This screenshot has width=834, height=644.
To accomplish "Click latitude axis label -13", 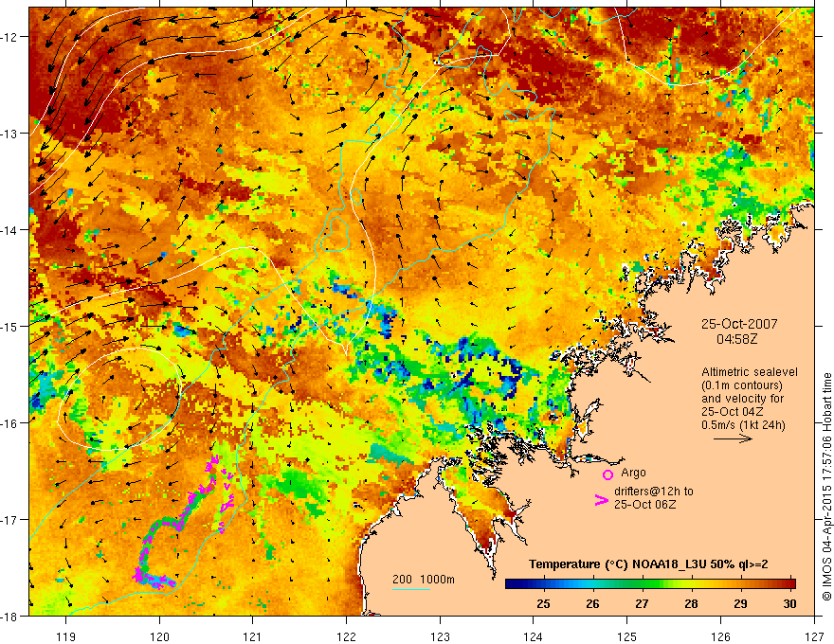I will (9, 133).
